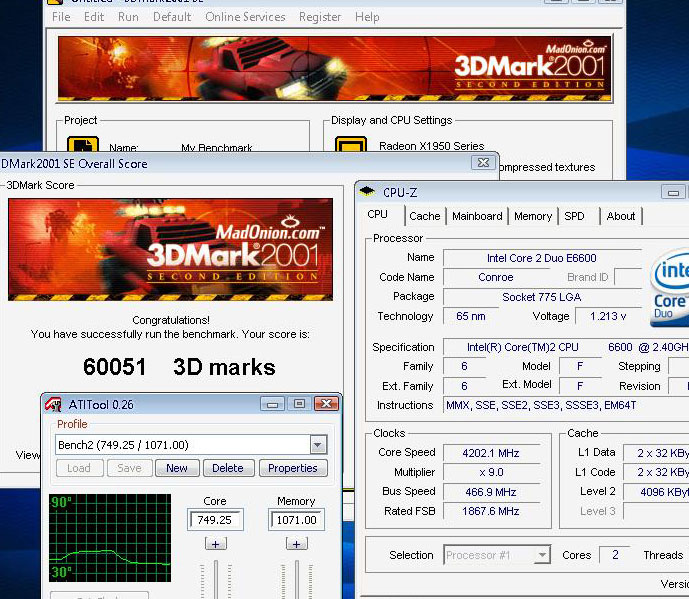The image size is (689, 599).
Task: Click the Load profile button in ATITool
Action: coord(80,468)
